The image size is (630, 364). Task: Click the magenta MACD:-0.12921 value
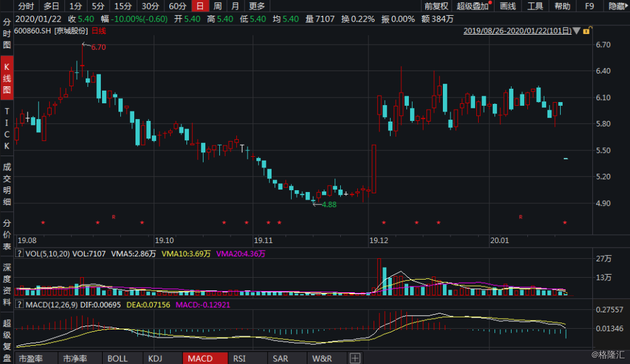[x=203, y=305]
